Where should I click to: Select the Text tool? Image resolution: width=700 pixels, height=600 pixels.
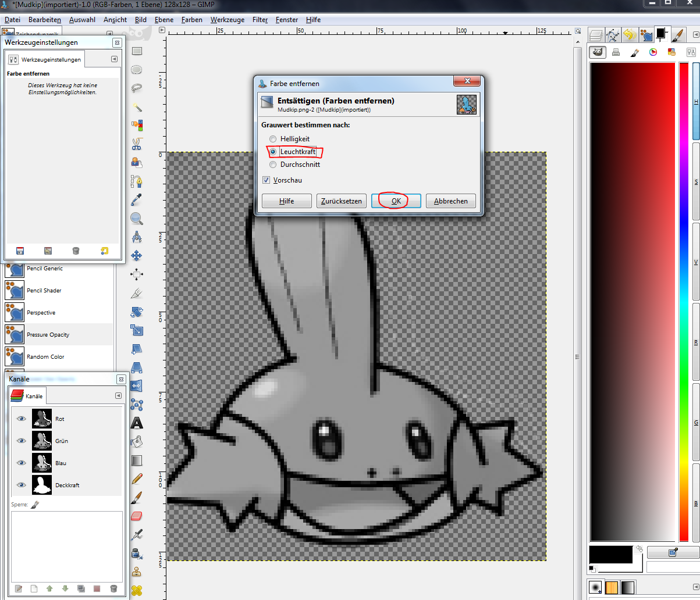(137, 423)
